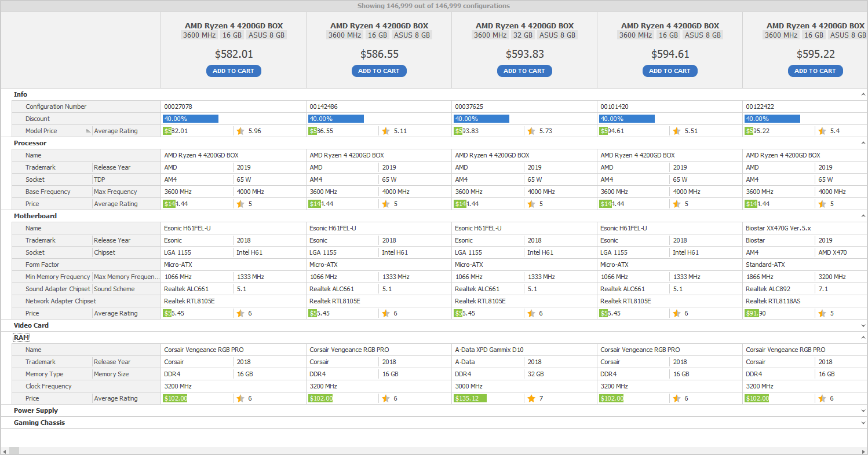Click star icon beside 5.4 model rating
Screen dimensions: 868x455
click(822, 131)
